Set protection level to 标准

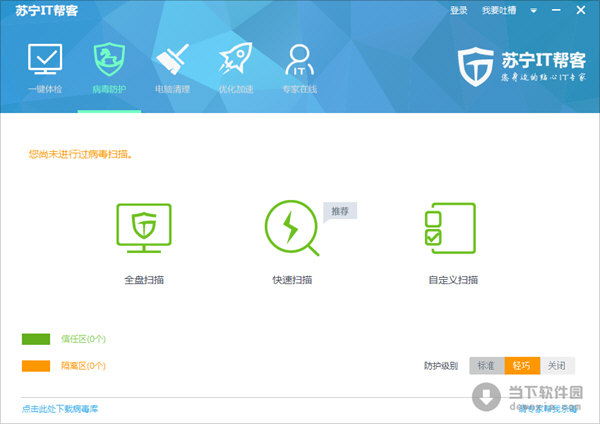tap(487, 365)
